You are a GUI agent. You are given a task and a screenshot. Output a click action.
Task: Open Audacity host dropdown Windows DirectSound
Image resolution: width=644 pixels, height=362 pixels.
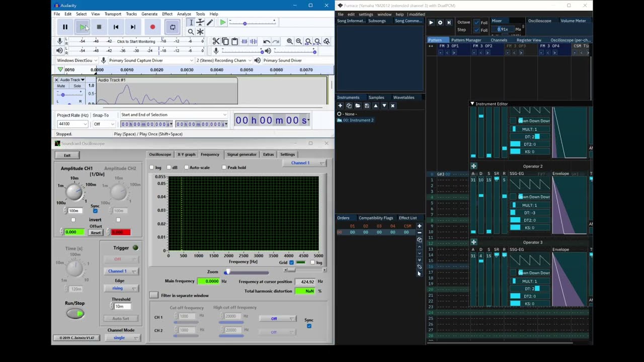point(77,60)
